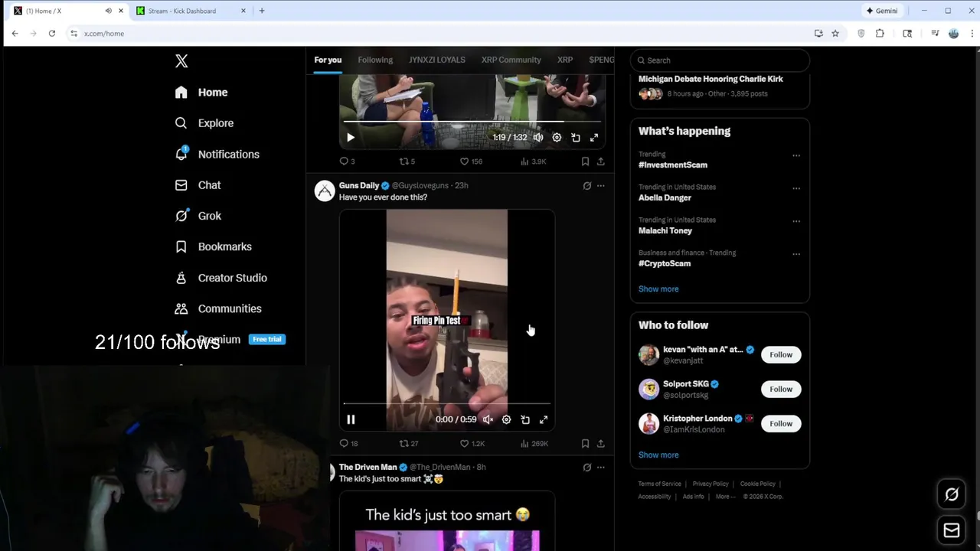Reply to Guns Daily post (18 replies)
The width and height of the screenshot is (980, 551).
tap(348, 443)
